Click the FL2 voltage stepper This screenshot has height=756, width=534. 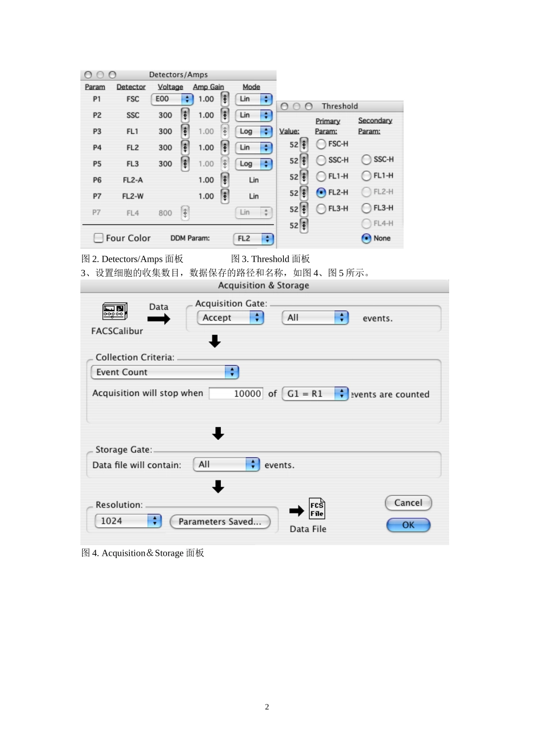tap(185, 148)
